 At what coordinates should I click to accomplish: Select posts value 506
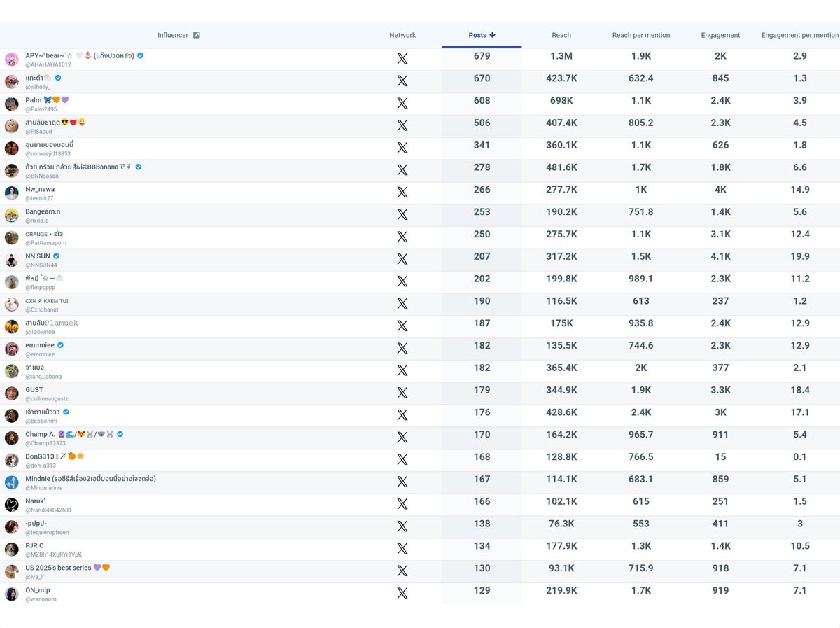482,123
